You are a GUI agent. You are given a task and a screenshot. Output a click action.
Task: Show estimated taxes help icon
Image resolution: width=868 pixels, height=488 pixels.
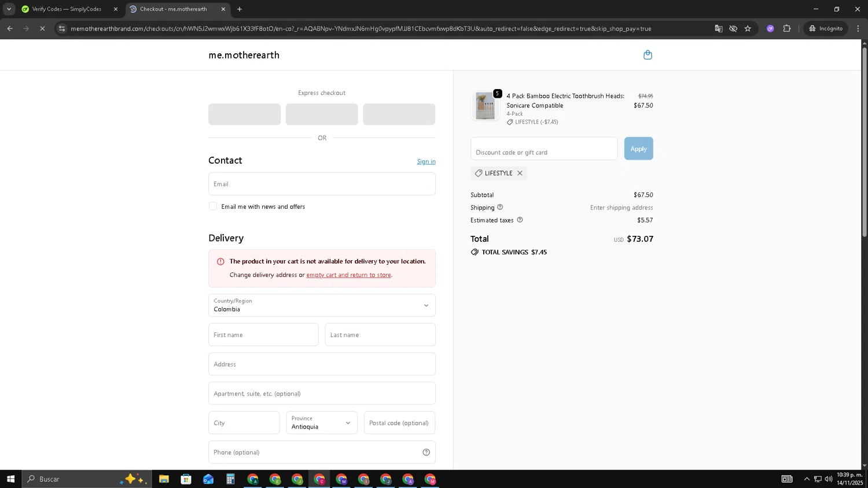click(520, 220)
